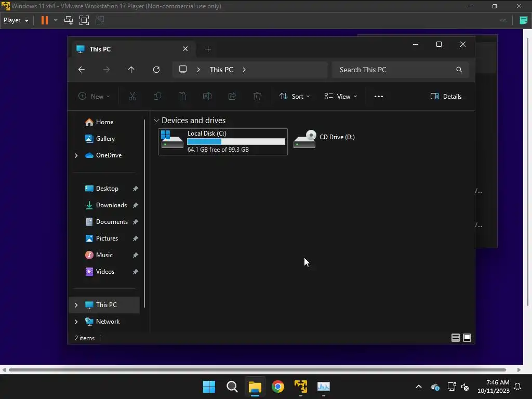Image resolution: width=532 pixels, height=399 pixels.
Task: Click the search magnifier in Explorer
Action: [x=459, y=70]
